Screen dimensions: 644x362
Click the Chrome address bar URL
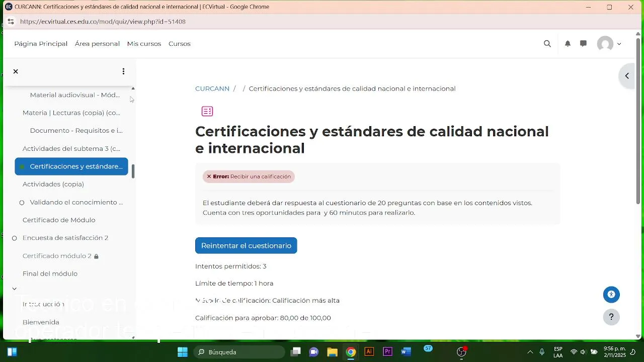(103, 22)
